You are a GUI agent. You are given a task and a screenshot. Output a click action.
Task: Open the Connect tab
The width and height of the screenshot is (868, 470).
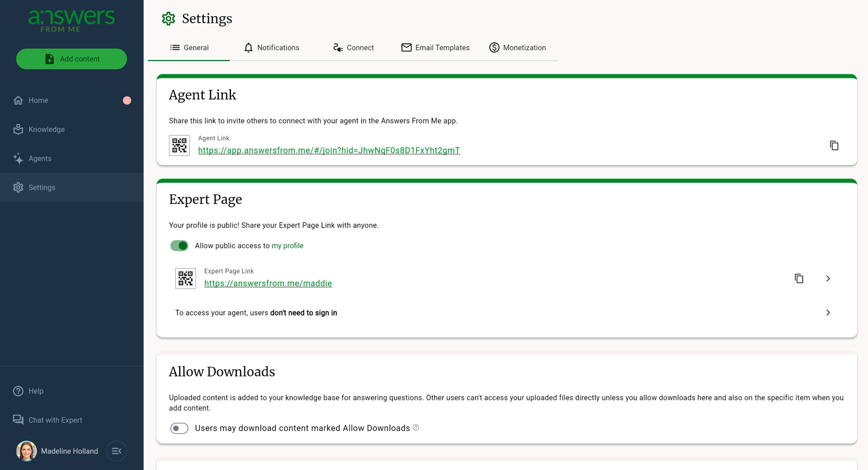[353, 48]
